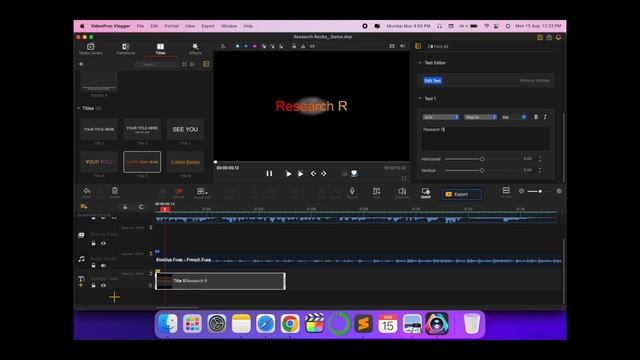640x360 pixels.
Task: Lock the title text track
Action: coord(93,285)
